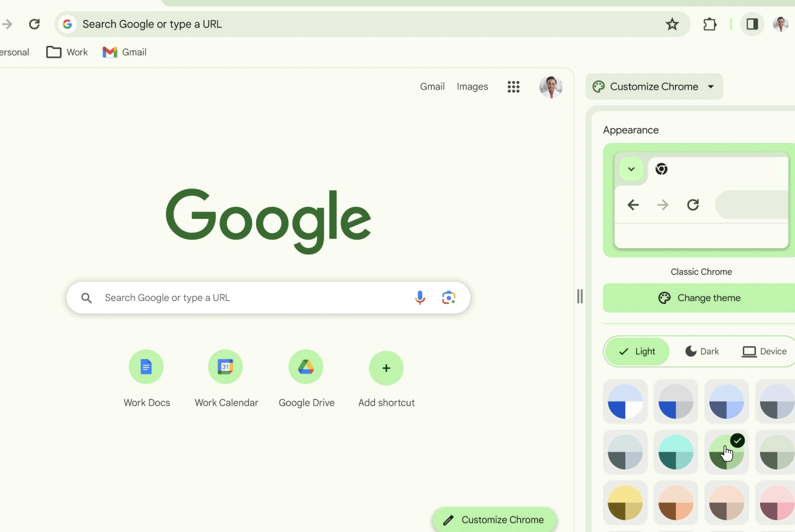Open the Gmail bookmark in bookmarks bar
This screenshot has width=795, height=532.
pos(125,52)
